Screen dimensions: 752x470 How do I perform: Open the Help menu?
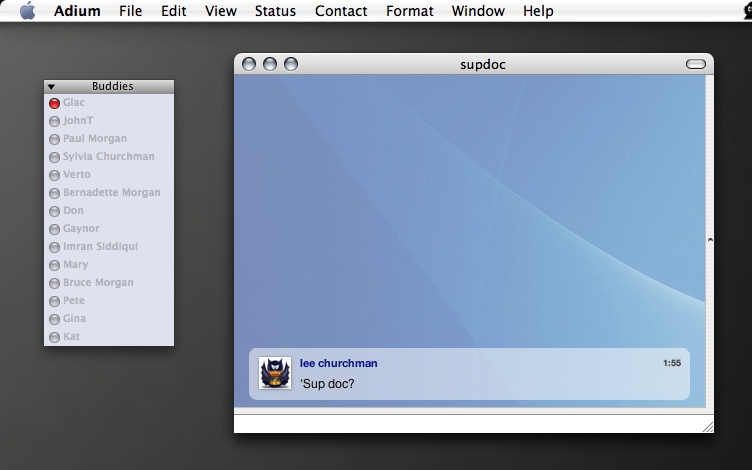coord(538,11)
